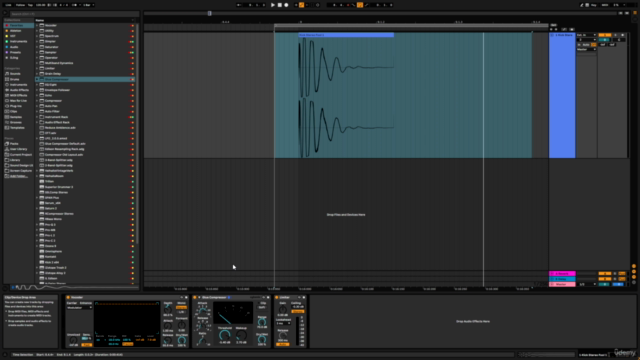Image resolution: width=640 pixels, height=360 pixels.
Task: Toggle Glue Compressor device activator
Action: tap(195, 297)
